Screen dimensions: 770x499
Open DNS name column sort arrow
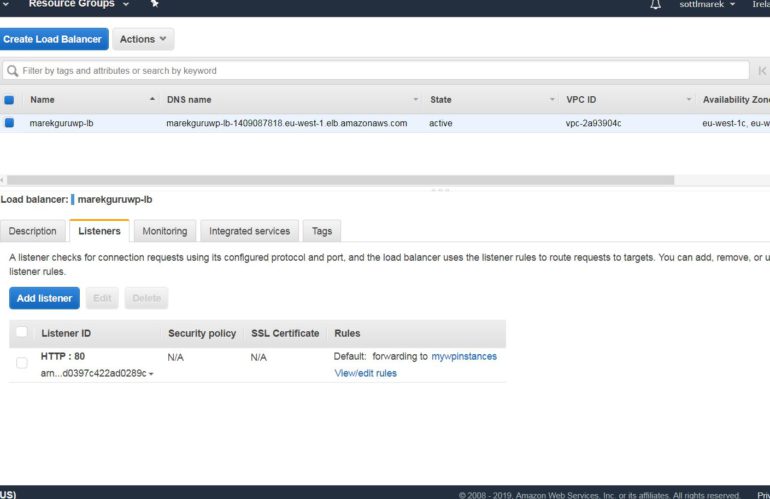tap(415, 99)
